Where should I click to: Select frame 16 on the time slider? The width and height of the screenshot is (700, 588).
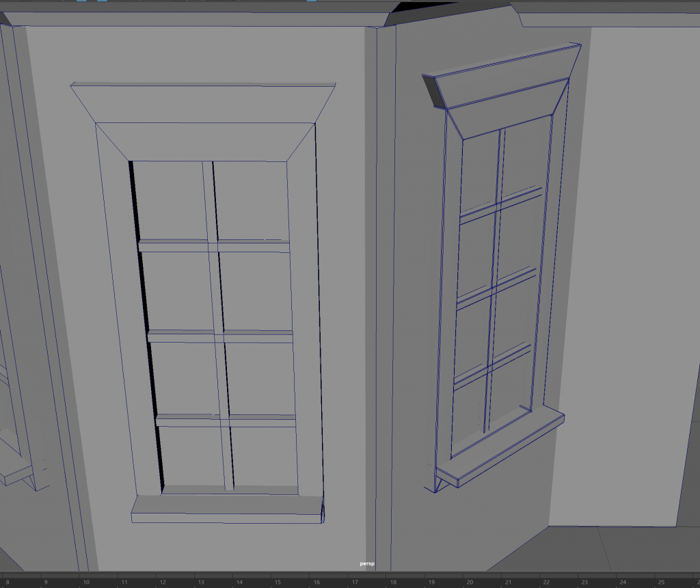(316, 581)
